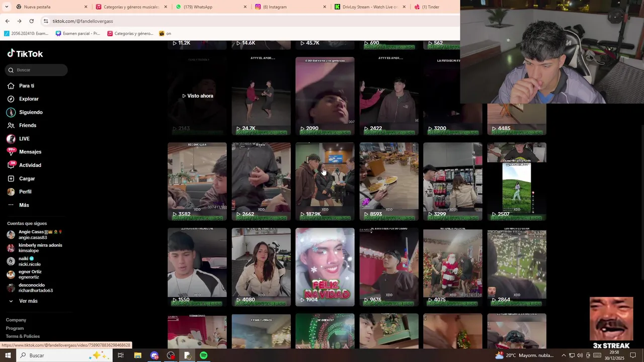644x362 pixels.
Task: Open kimberly mirra adonis account
Action: tap(35, 248)
